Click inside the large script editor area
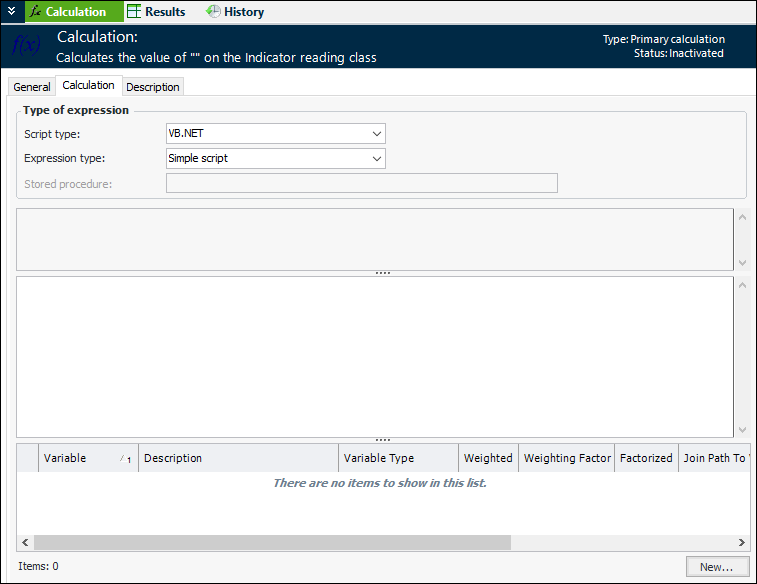757x584 pixels. pos(375,356)
